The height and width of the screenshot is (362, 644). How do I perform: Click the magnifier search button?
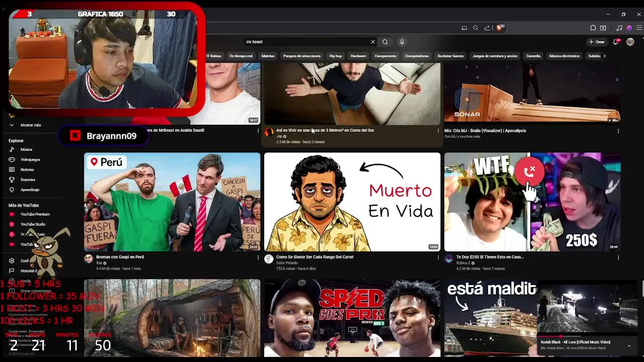(x=385, y=42)
